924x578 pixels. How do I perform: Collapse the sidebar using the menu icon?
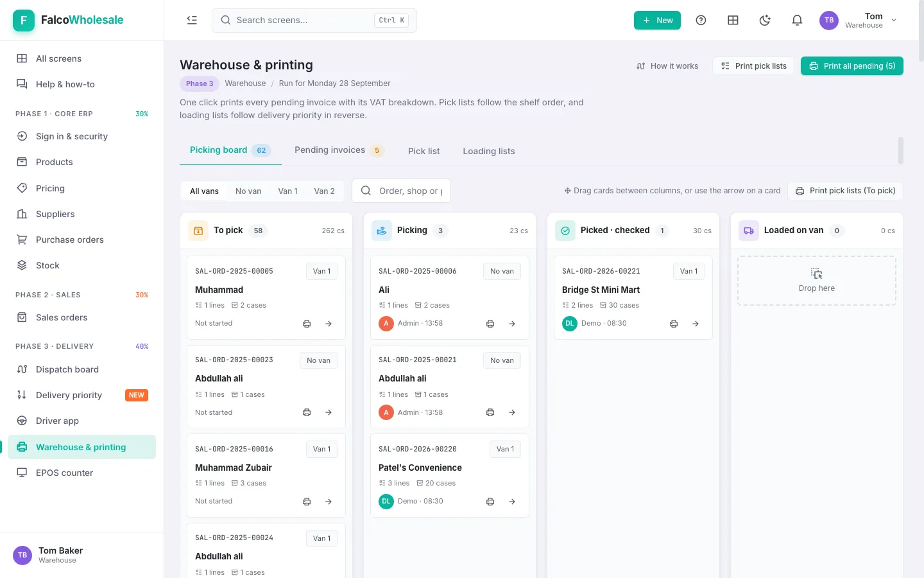point(192,20)
